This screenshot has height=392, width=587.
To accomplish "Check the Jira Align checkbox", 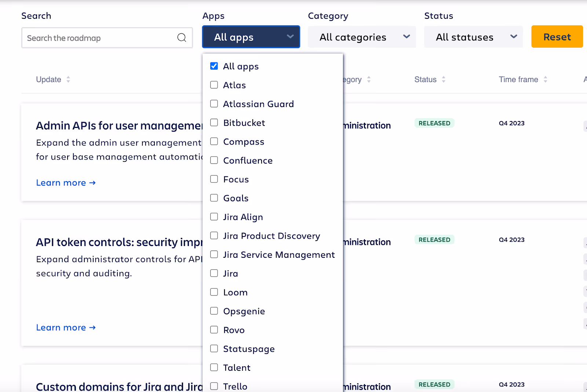I will tap(214, 217).
